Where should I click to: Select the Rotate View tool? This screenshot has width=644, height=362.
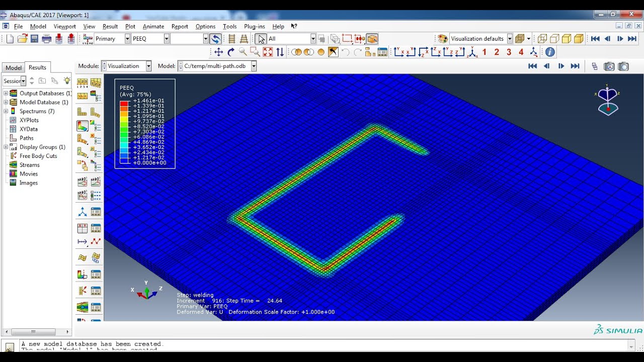[231, 52]
